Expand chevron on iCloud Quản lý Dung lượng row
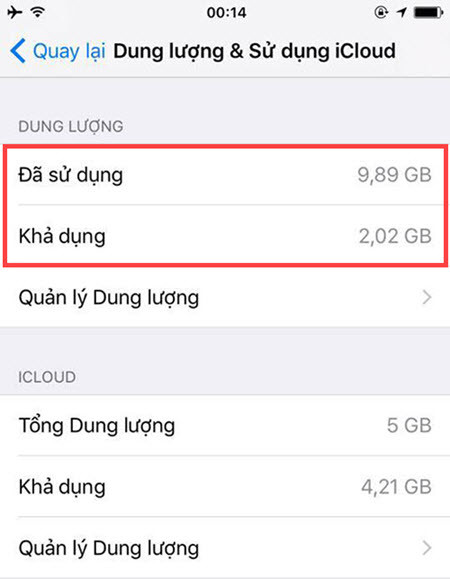Viewport: 450px width, 579px height. coord(427,548)
